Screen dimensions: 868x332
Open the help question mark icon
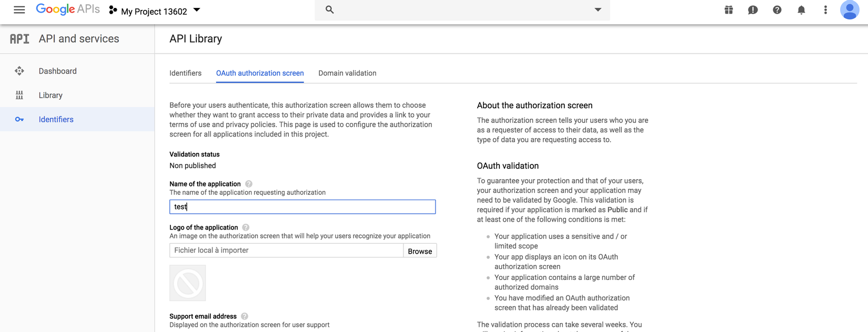pos(777,10)
